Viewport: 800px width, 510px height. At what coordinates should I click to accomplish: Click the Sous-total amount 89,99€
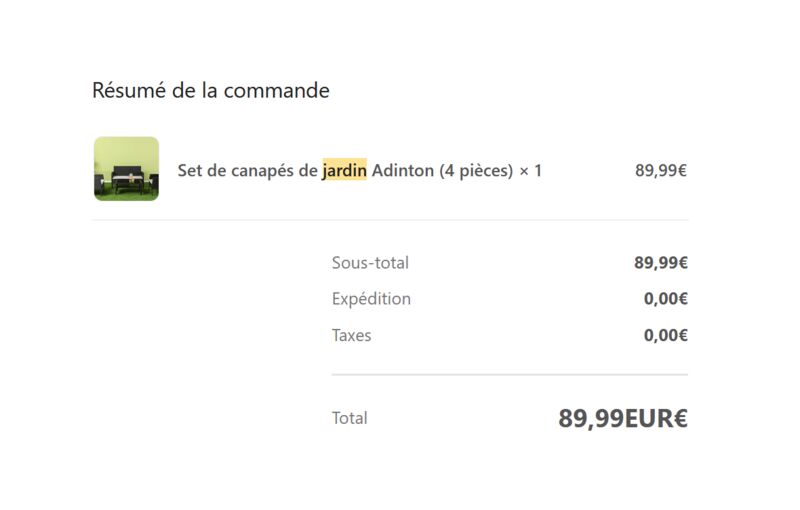click(661, 263)
